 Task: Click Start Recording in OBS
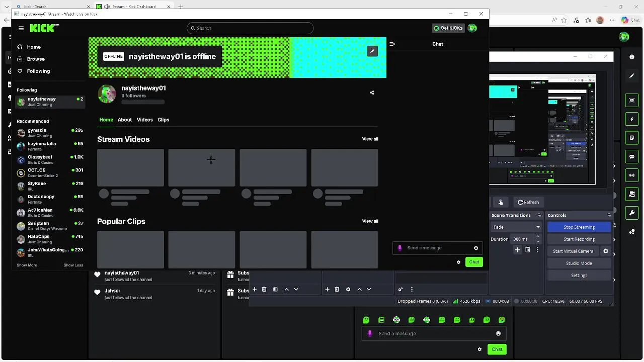pos(579,239)
